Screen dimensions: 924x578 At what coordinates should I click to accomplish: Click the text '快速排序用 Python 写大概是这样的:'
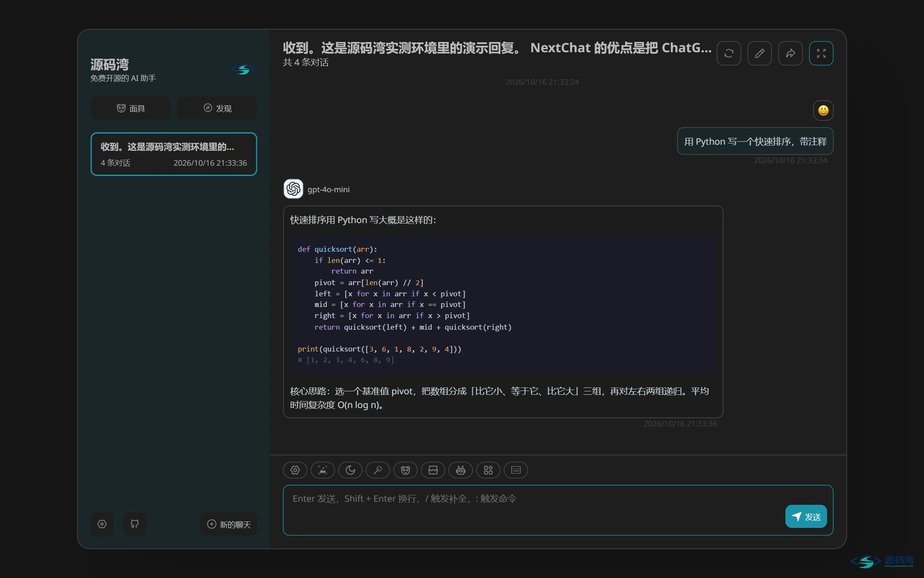[363, 220]
